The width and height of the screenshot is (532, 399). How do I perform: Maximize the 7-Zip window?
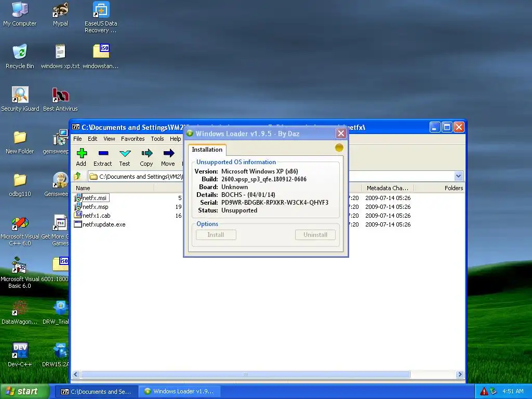(x=447, y=127)
